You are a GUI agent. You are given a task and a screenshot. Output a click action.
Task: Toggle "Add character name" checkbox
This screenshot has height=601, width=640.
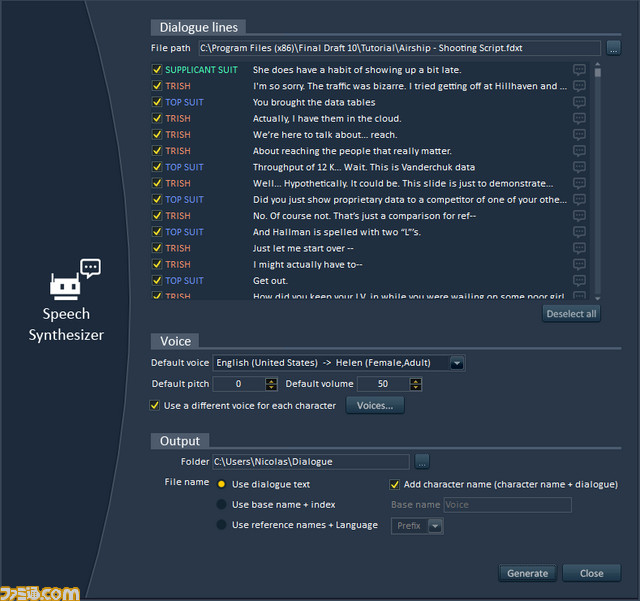[x=394, y=484]
